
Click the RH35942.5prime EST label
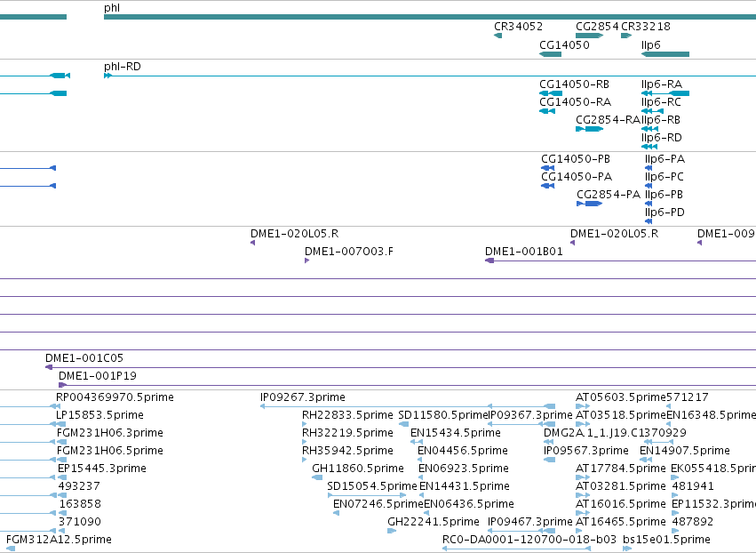point(347,451)
